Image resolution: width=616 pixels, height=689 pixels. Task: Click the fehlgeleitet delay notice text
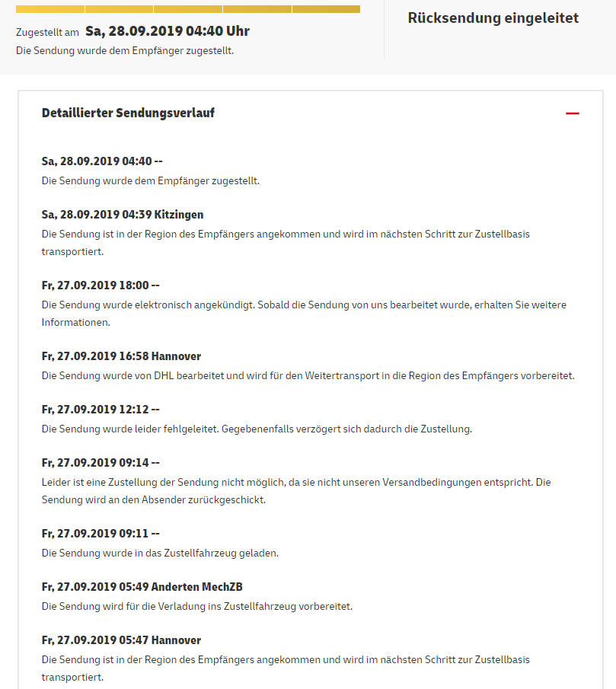point(257,429)
